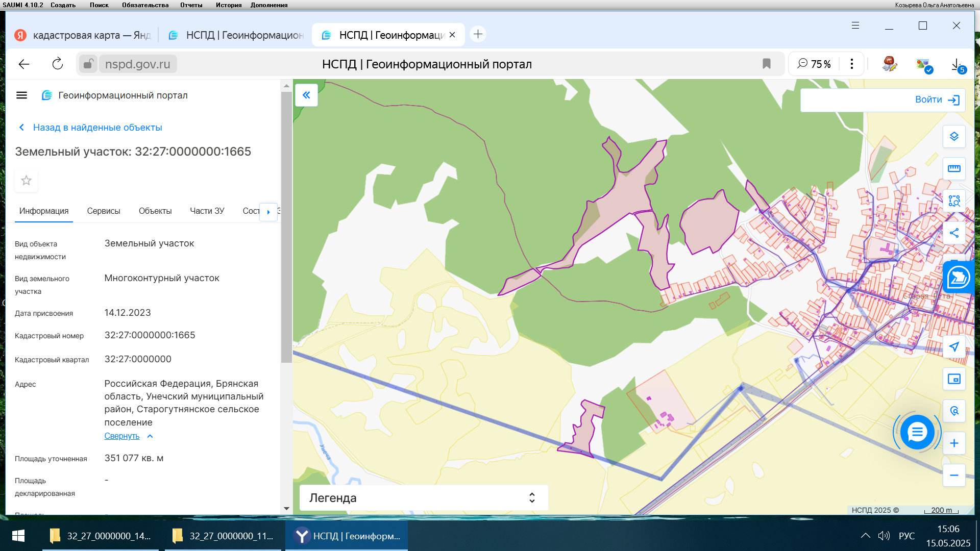
Task: Open the Windows Start button
Action: (x=18, y=536)
